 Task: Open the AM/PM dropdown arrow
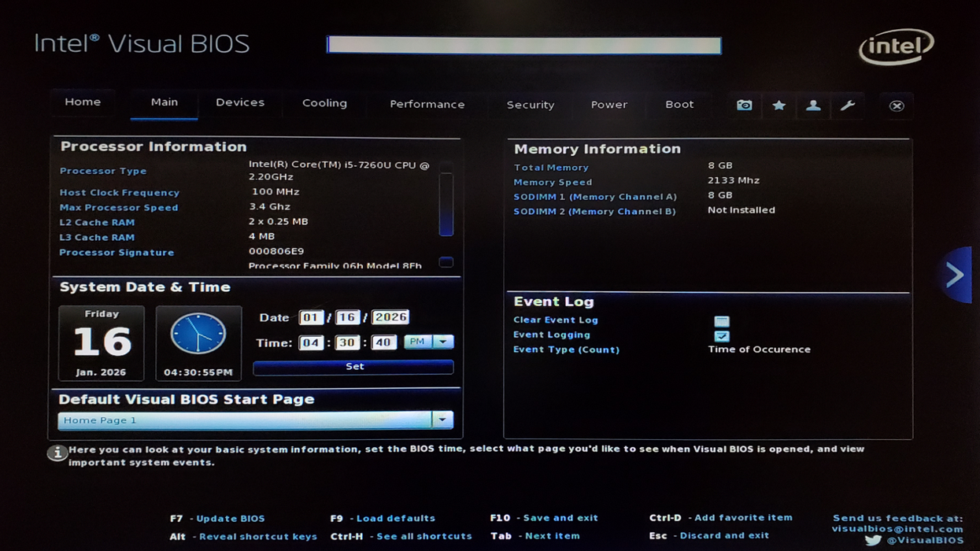(443, 342)
